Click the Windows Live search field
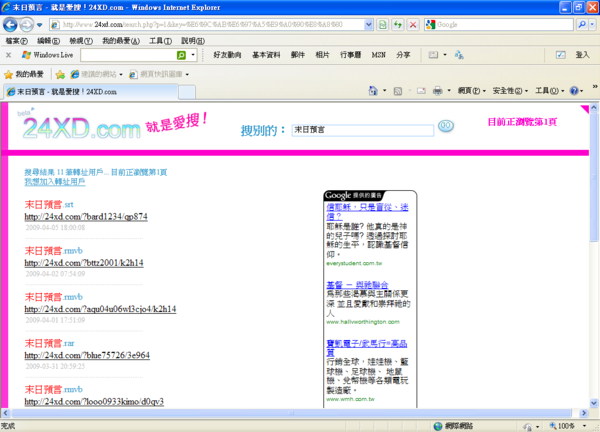Image resolution: width=600 pixels, height=432 pixels. coord(128,55)
